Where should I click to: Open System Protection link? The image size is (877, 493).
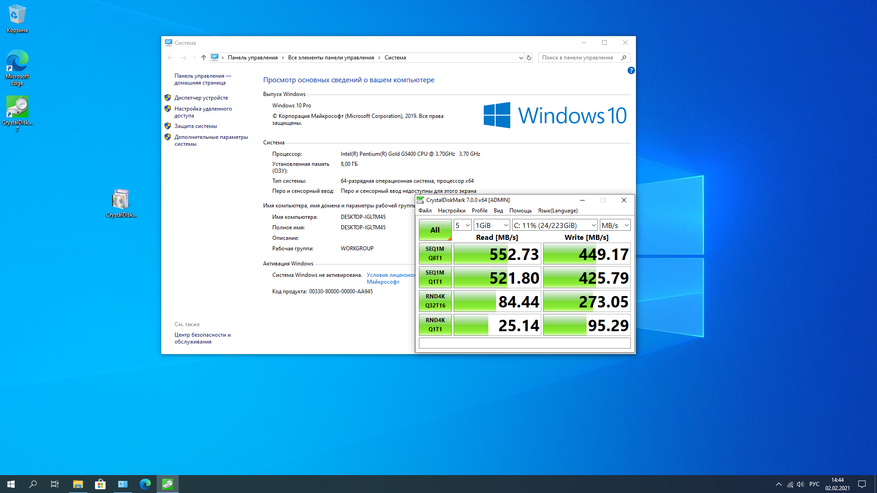point(195,126)
